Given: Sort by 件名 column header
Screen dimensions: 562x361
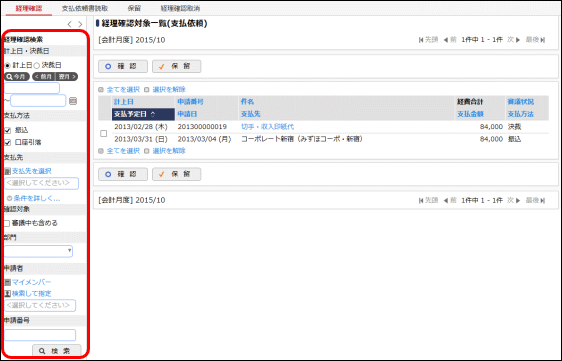Looking at the screenshot, I should (247, 102).
